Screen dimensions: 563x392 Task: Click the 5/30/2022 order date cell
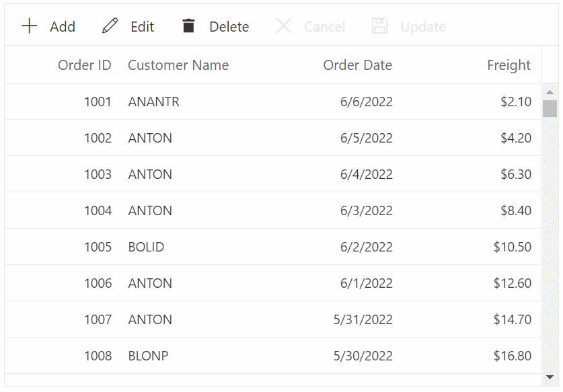click(363, 356)
